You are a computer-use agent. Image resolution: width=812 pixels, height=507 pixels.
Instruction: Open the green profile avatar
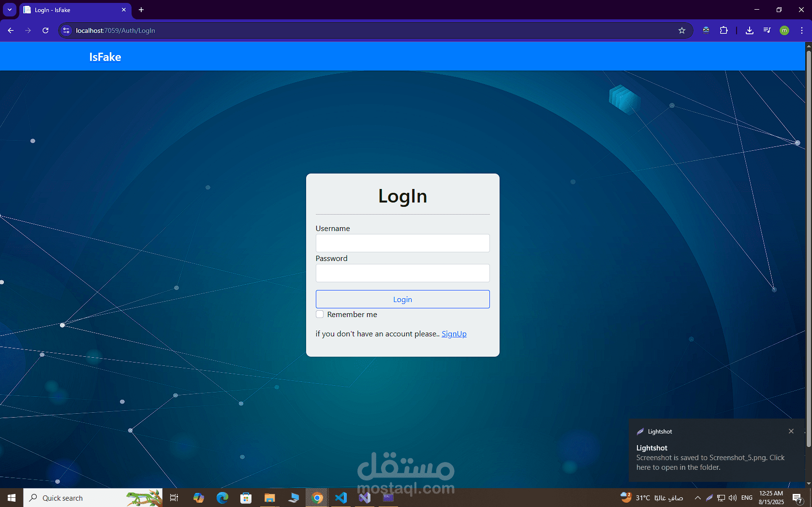pos(784,30)
